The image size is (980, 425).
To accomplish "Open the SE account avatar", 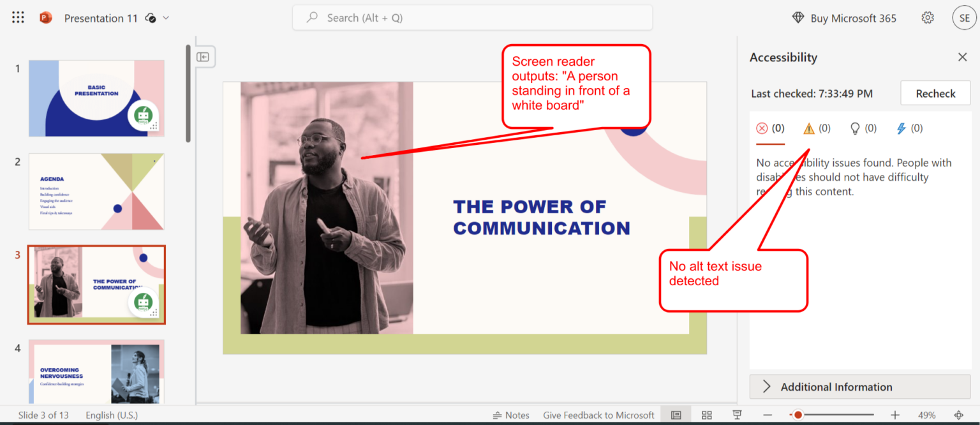I will pos(963,17).
